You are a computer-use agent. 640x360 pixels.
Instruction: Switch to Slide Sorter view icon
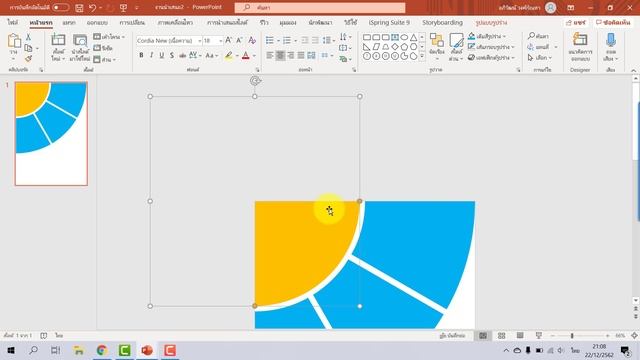click(x=502, y=336)
